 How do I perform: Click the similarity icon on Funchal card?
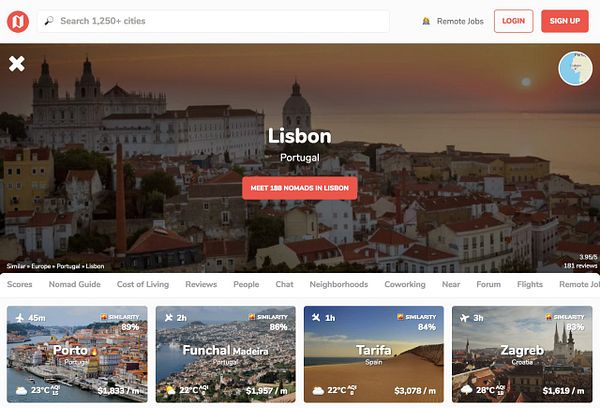[252, 317]
